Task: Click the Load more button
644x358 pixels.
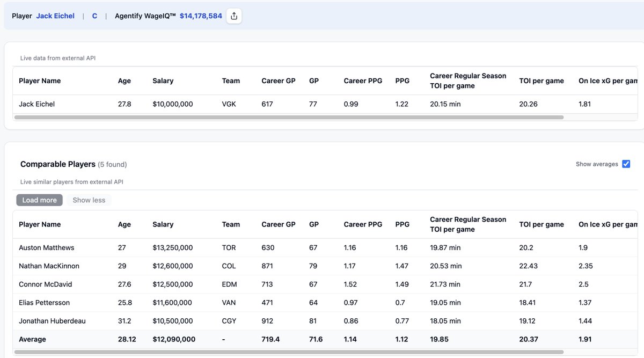Action: [39, 200]
